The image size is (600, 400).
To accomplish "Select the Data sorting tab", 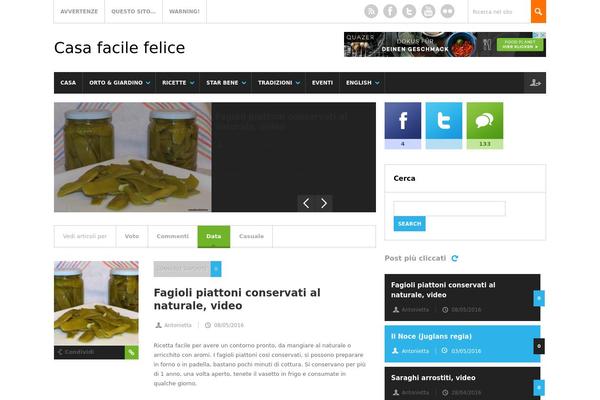I will (x=214, y=236).
